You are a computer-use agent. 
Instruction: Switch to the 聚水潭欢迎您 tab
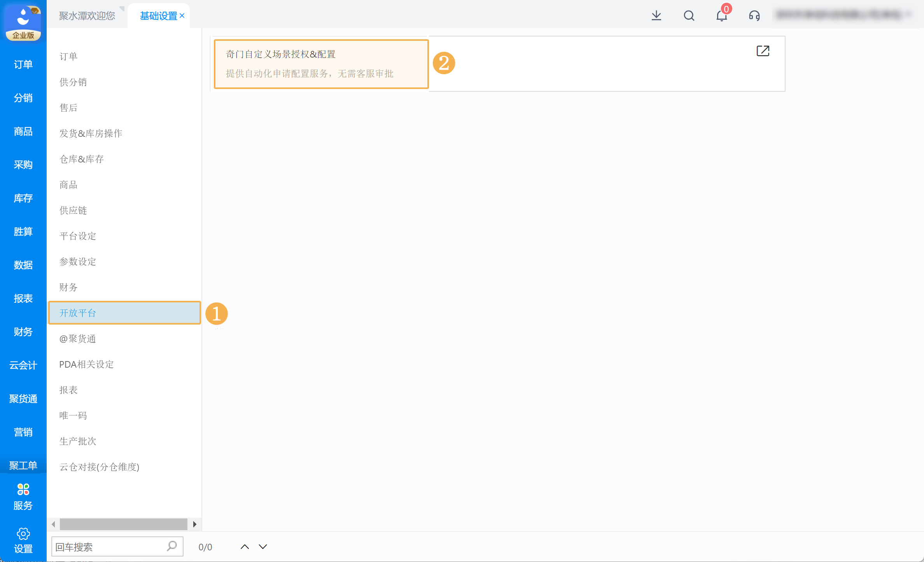point(86,15)
